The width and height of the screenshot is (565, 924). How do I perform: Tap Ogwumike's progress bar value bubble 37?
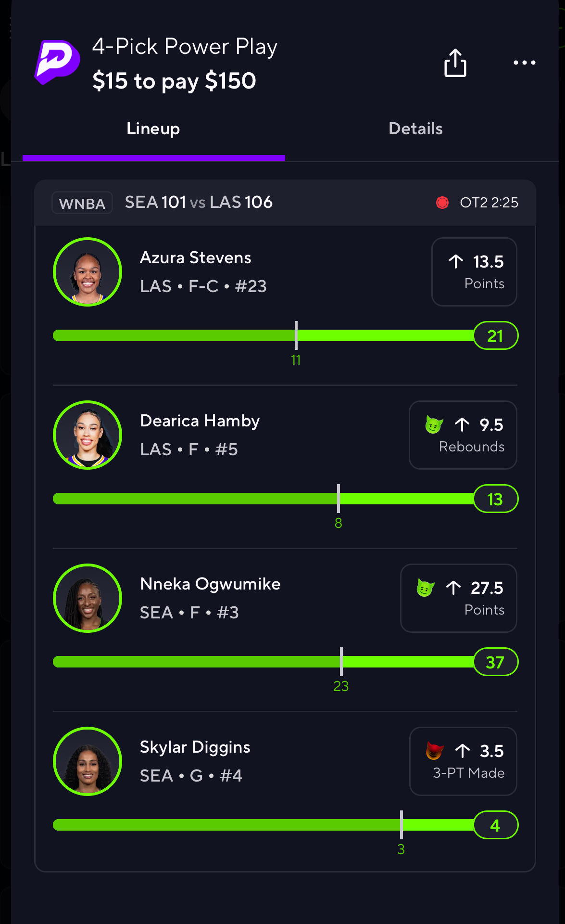pos(495,662)
